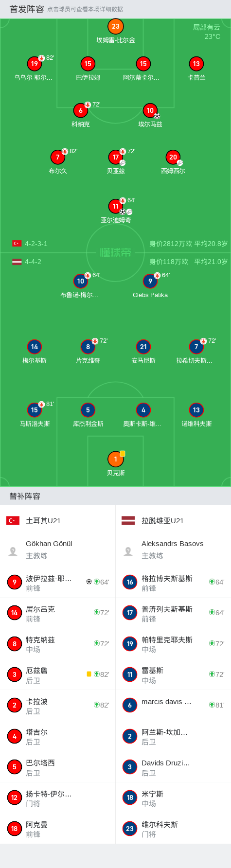The height and width of the screenshot is (868, 231).
Task: Open number 6 科纳克 player circle
Action: pos(81,110)
